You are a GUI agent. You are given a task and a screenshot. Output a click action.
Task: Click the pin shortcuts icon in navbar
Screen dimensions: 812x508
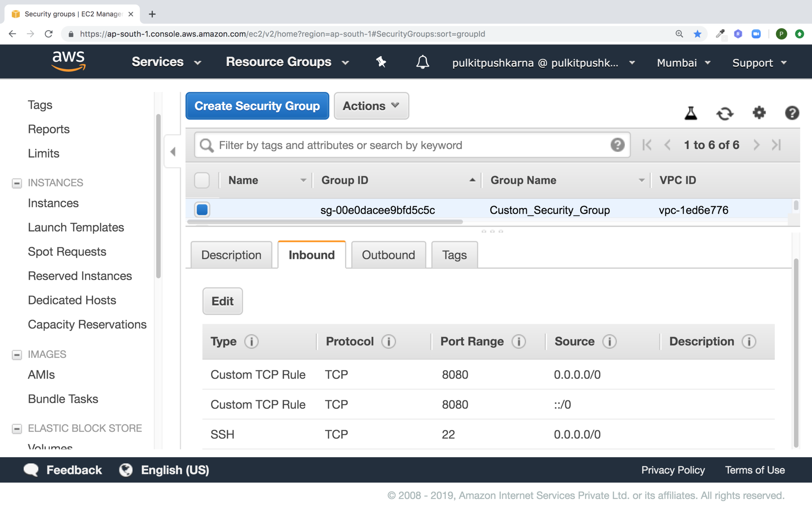tap(381, 62)
